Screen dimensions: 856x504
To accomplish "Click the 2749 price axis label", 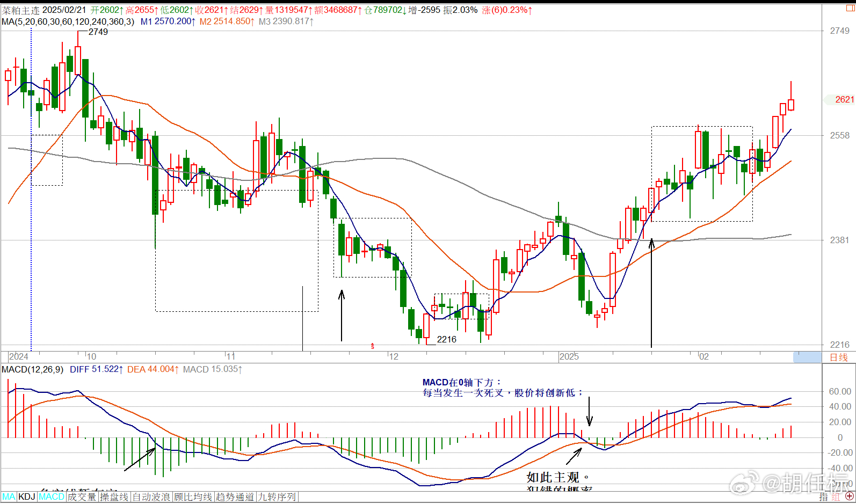I will [840, 31].
